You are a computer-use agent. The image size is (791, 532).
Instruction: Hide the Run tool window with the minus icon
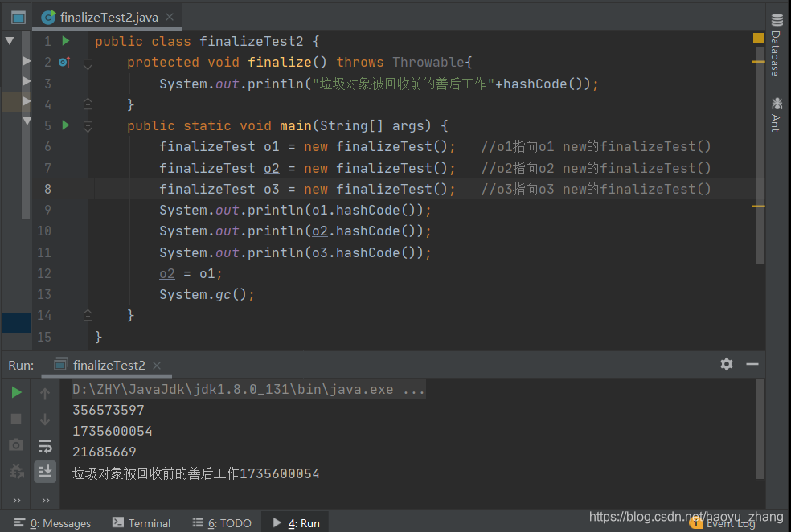point(752,364)
